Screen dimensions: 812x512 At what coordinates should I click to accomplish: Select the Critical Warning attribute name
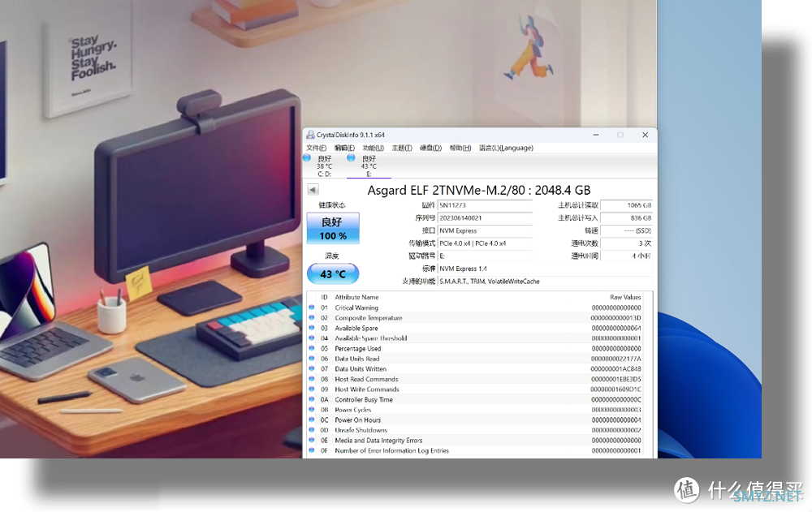[356, 308]
